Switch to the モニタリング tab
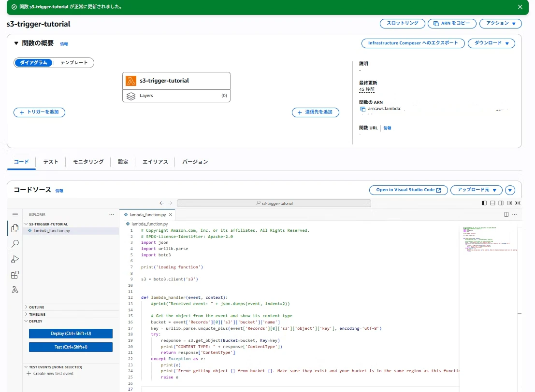Viewport: 535px width, 392px height. tap(88, 162)
